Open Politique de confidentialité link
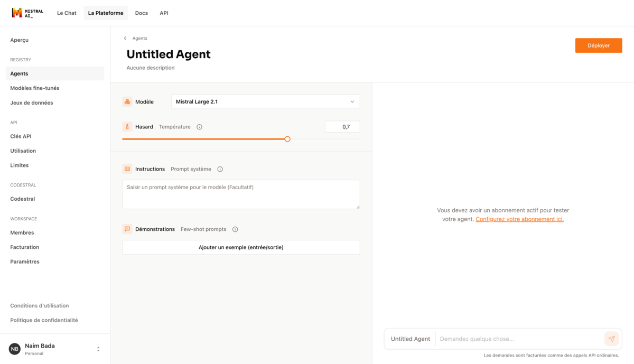The width and height of the screenshot is (634, 364). pos(44,320)
